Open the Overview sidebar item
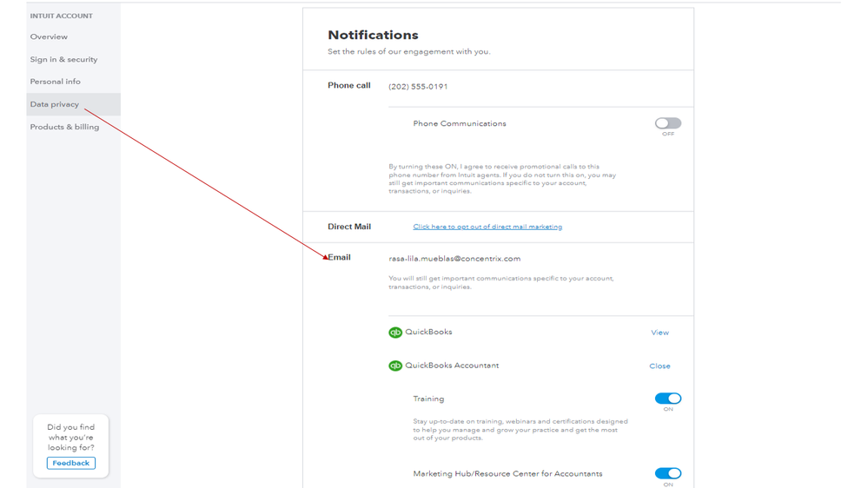 point(49,37)
